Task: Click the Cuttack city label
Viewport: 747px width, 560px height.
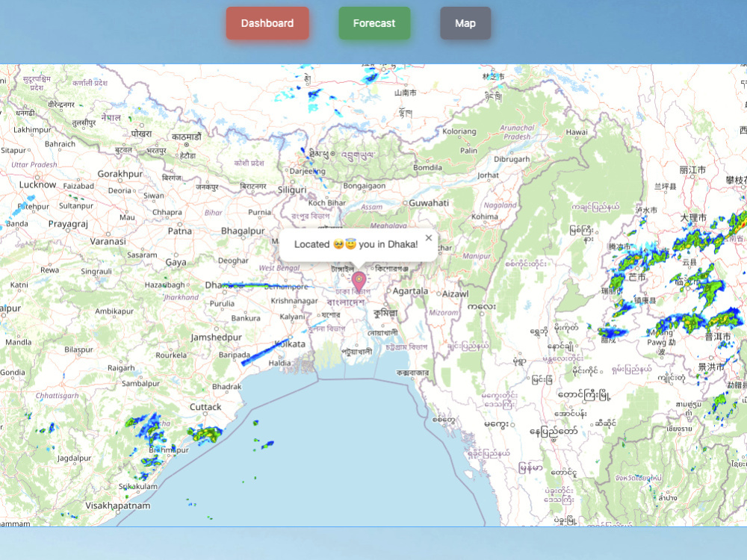Action: 205,407
